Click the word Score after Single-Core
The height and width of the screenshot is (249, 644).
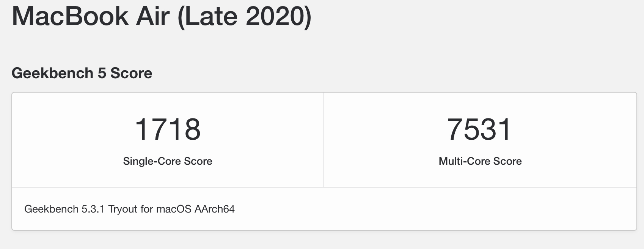pos(198,161)
